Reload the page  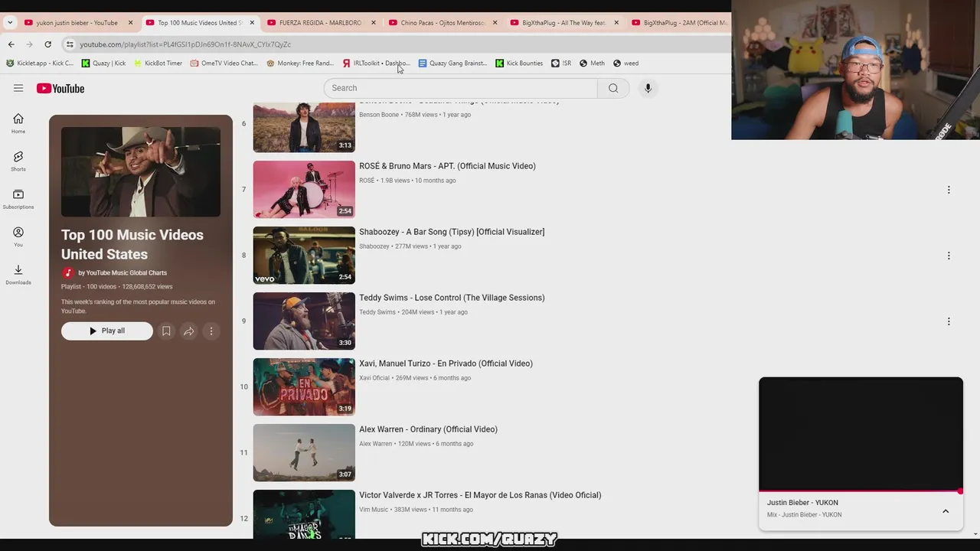pyautogui.click(x=47, y=44)
